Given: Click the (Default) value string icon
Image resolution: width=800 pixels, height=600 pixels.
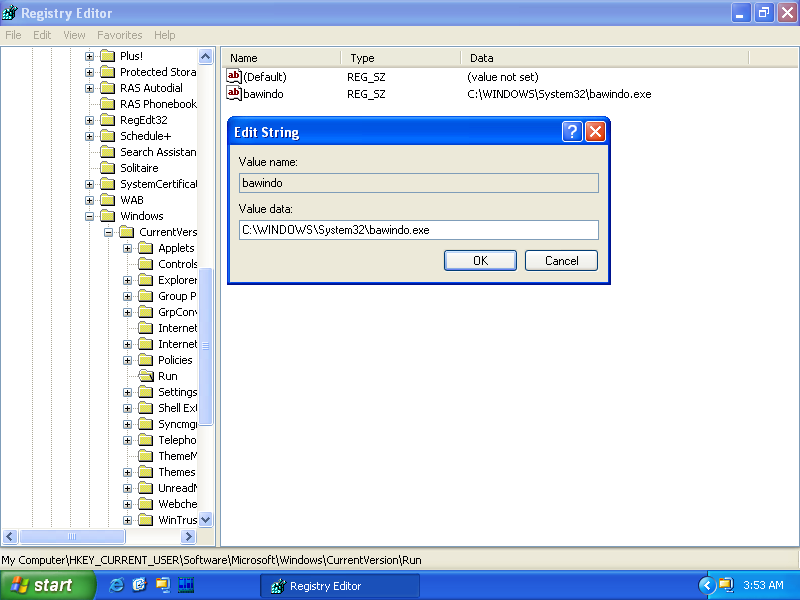Looking at the screenshot, I should pyautogui.click(x=234, y=77).
